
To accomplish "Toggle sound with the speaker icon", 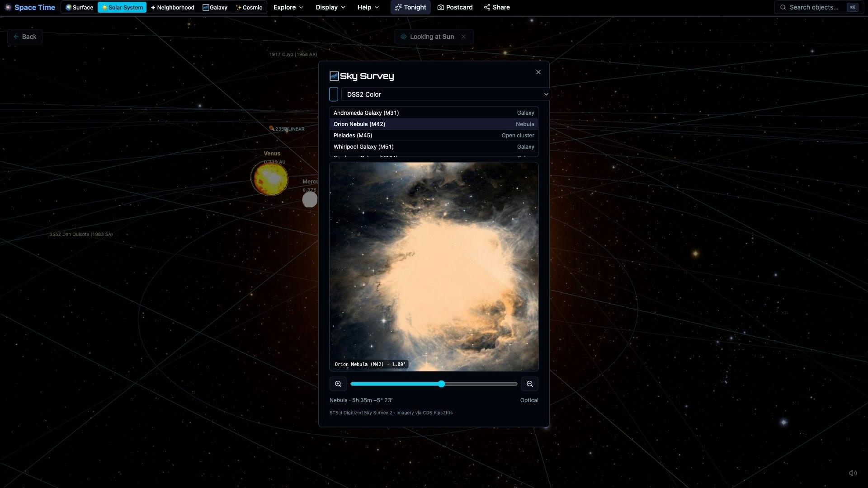I will tap(853, 473).
